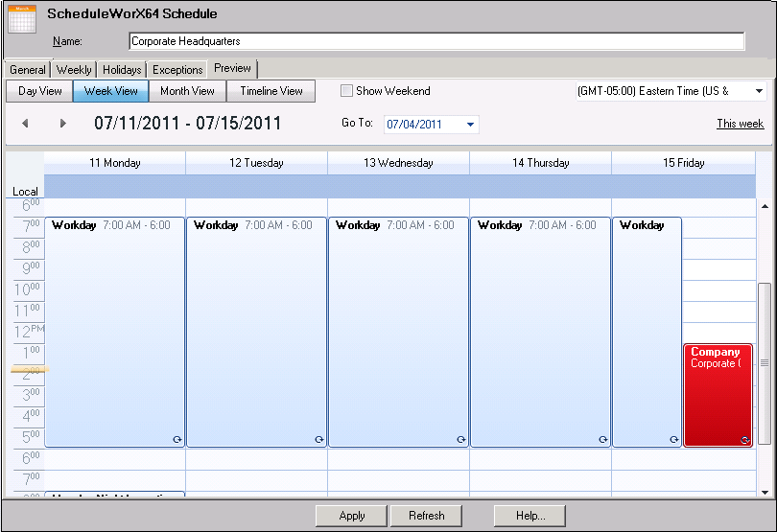Image resolution: width=777 pixels, height=532 pixels.
Task: Click the calendar icon beside the schedule title
Action: point(22,18)
